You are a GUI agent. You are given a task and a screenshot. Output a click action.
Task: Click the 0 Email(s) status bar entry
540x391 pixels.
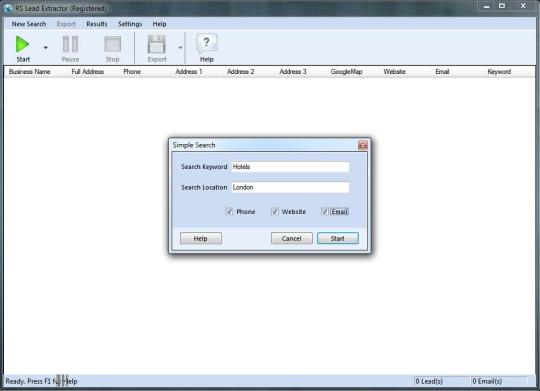point(487,381)
